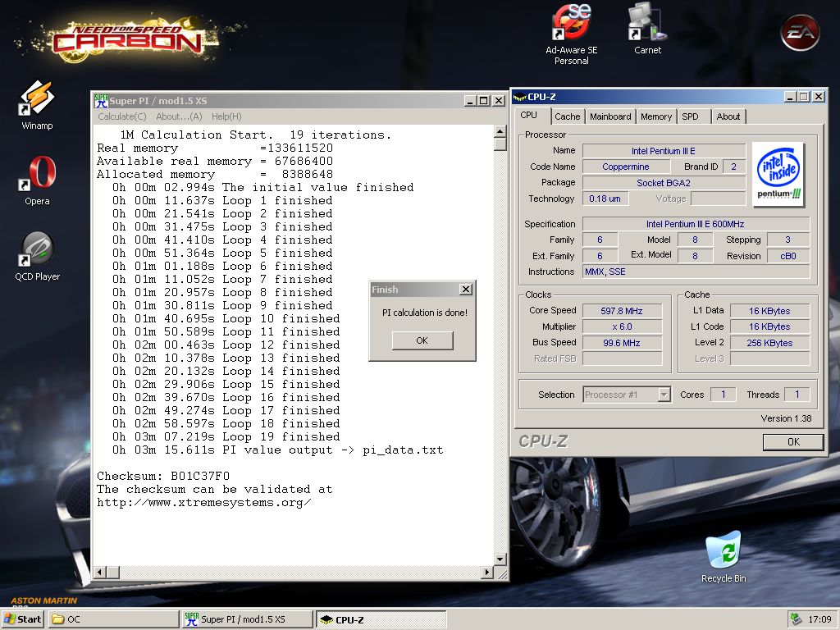
Task: Click the Loop 19 finished line
Action: pyautogui.click(x=226, y=436)
